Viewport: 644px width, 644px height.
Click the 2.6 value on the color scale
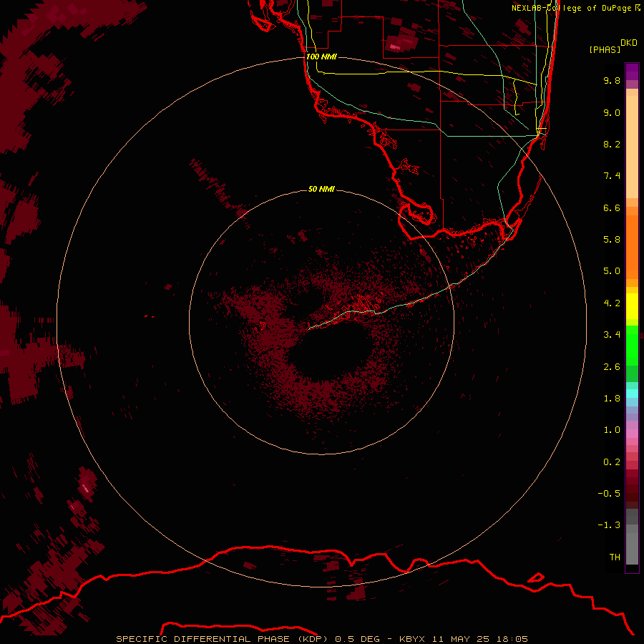coord(612,367)
